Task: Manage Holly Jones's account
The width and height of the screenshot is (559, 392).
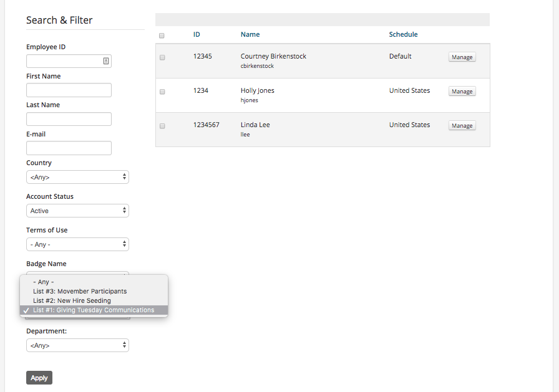Action: [x=462, y=92]
